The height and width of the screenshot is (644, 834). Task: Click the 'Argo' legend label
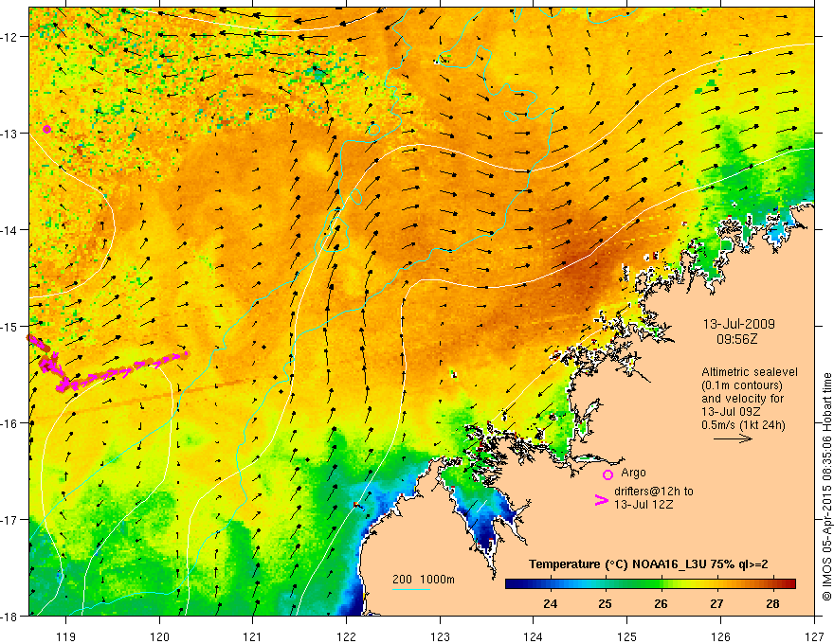pyautogui.click(x=633, y=473)
